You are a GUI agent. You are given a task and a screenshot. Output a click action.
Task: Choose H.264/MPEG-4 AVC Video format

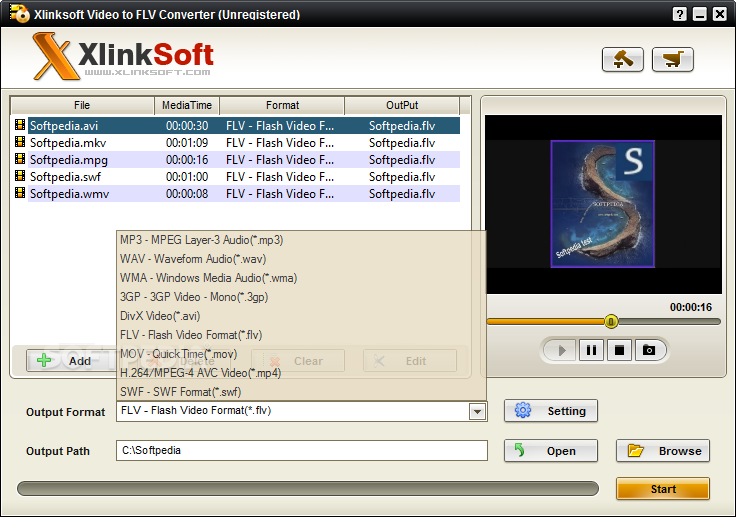click(301, 373)
